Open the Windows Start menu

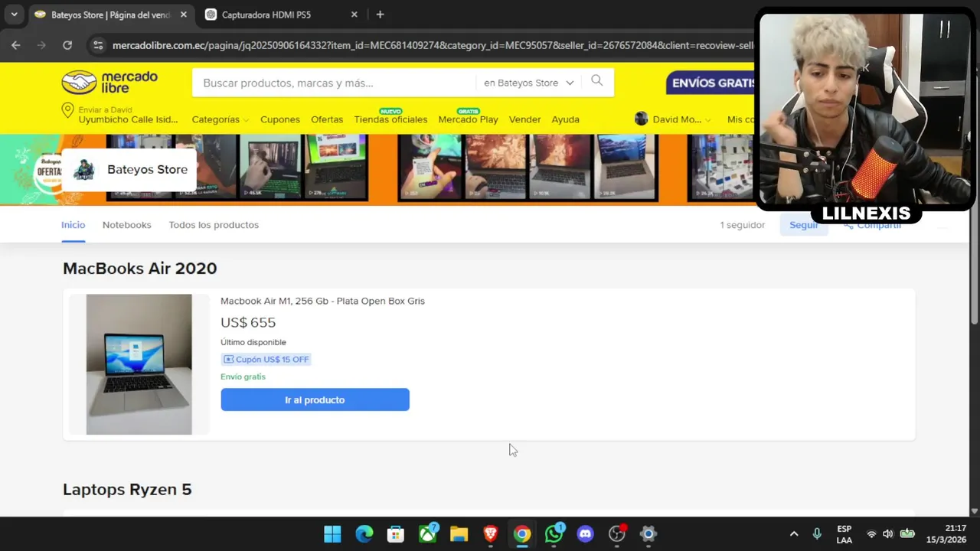coord(332,534)
